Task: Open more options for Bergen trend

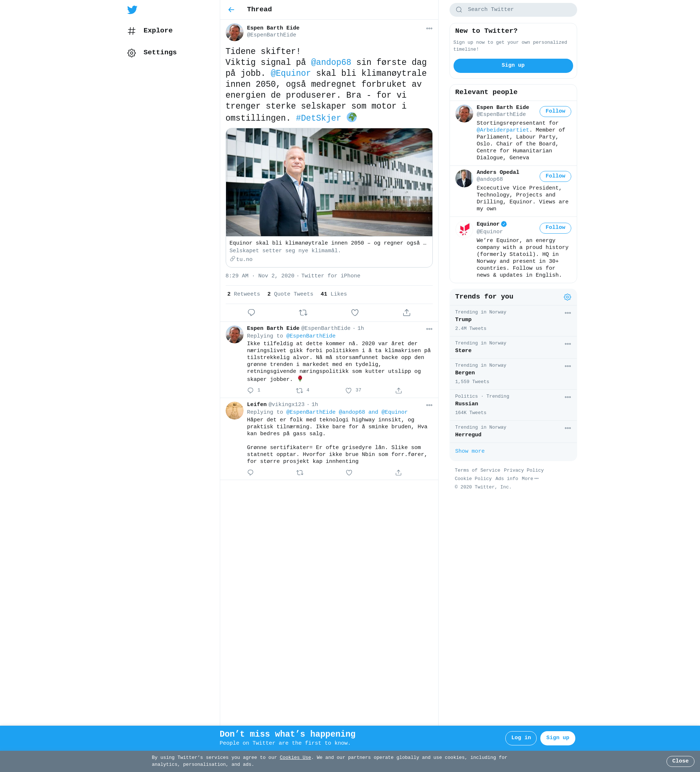Action: 568,366
